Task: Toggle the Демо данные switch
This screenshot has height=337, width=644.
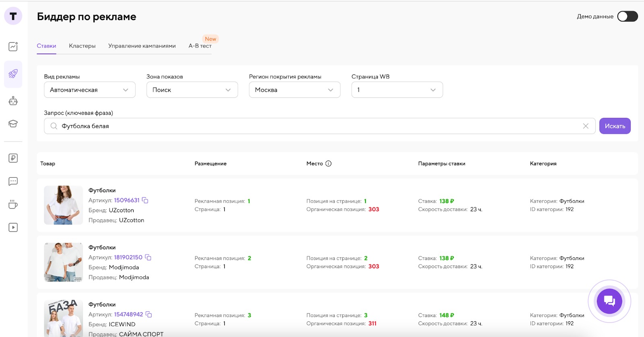Action: (627, 16)
